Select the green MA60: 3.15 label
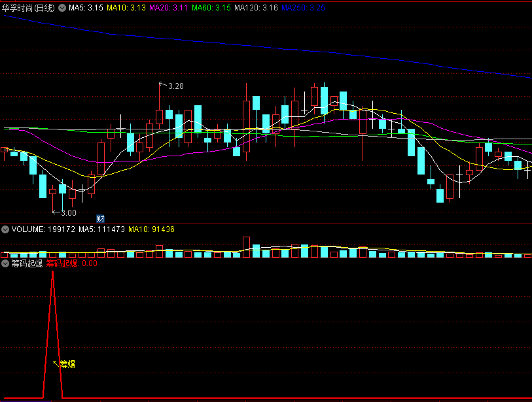The height and width of the screenshot is (402, 532). pos(211,8)
